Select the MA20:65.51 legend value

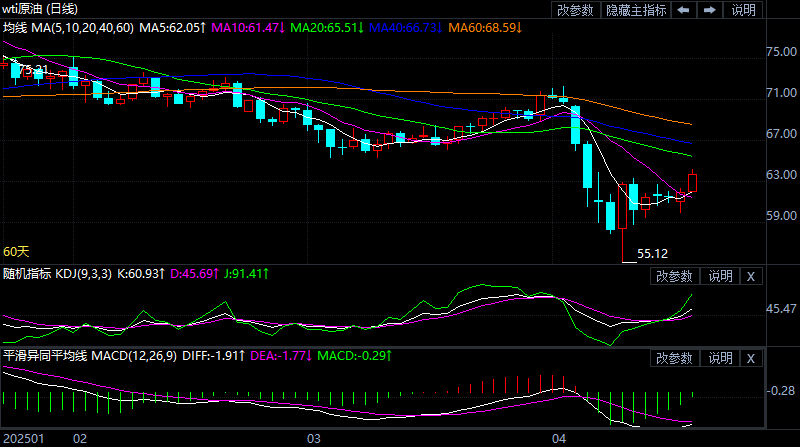327,28
